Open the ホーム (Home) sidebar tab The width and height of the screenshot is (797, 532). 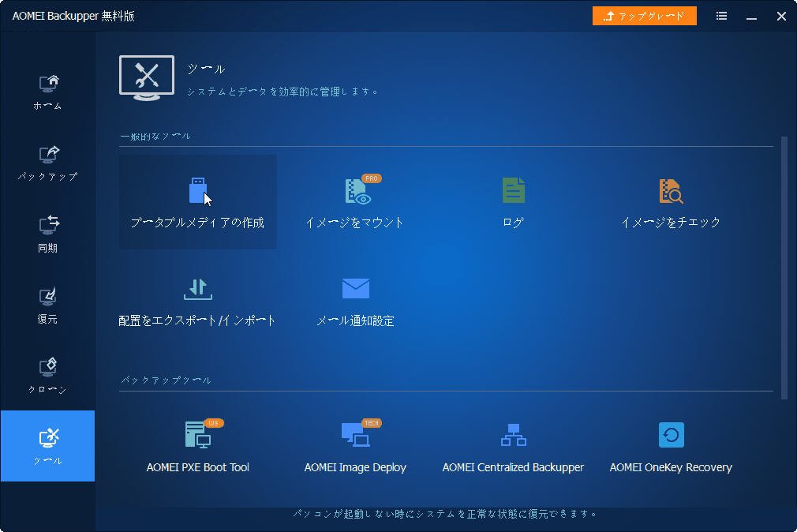[x=48, y=92]
